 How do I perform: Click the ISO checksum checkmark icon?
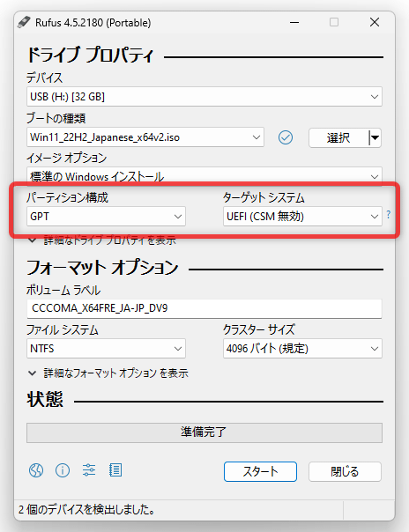point(286,137)
